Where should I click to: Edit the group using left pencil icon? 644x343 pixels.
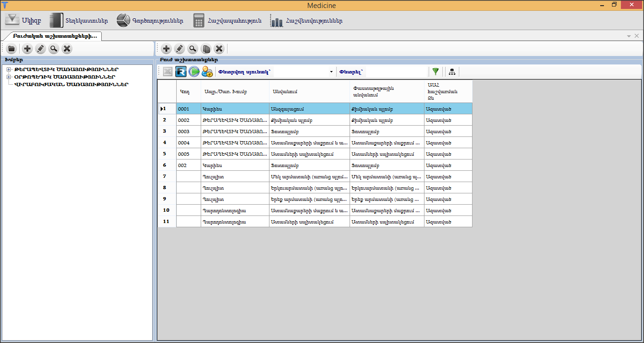tap(41, 48)
